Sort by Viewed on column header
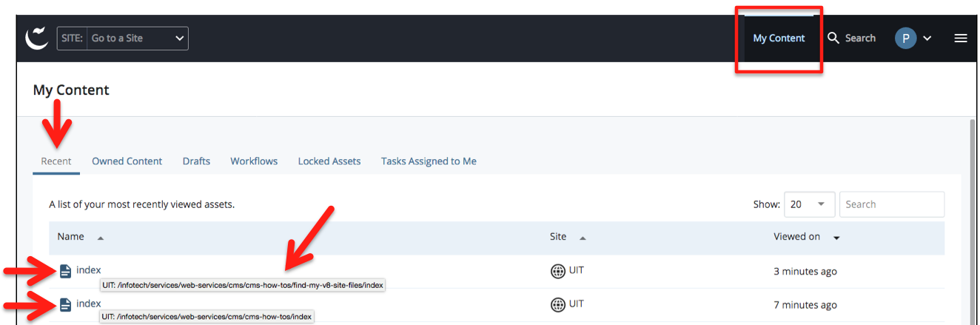The width and height of the screenshot is (980, 325). coord(796,237)
